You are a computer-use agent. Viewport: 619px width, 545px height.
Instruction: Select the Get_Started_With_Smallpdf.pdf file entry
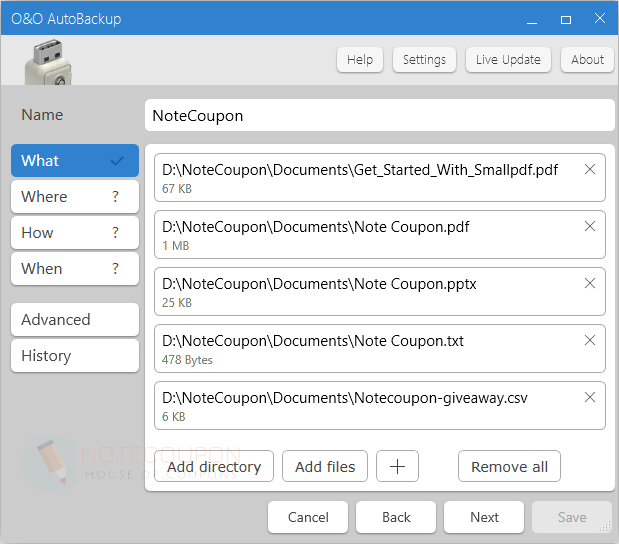tap(380, 178)
